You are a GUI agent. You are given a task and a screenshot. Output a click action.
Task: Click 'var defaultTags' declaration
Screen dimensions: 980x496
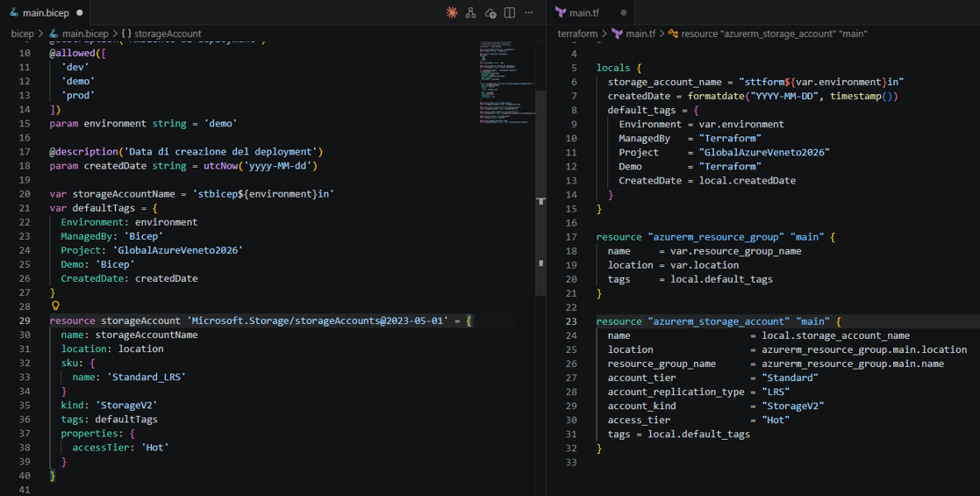104,208
